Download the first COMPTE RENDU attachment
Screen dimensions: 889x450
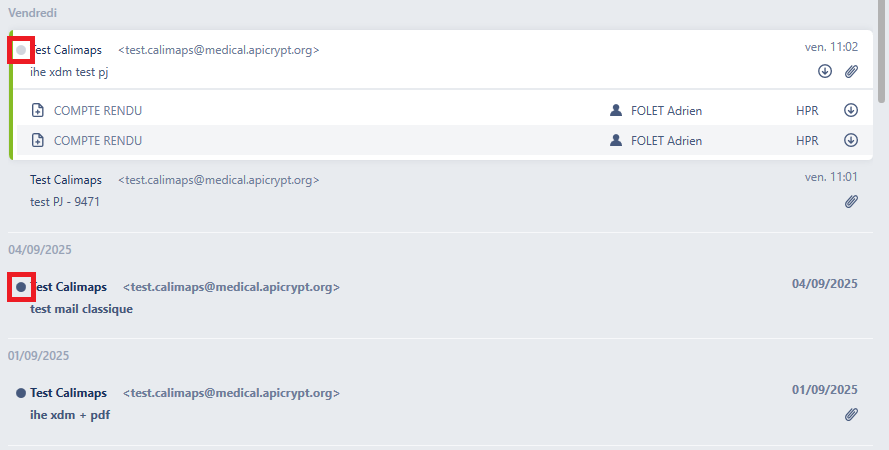[x=851, y=111]
